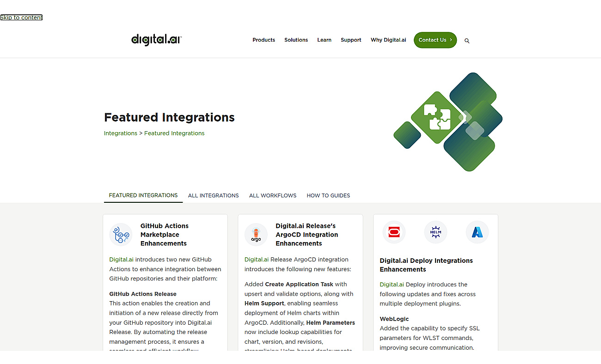
Task: Click the digital.ai logo
Action: point(156,40)
